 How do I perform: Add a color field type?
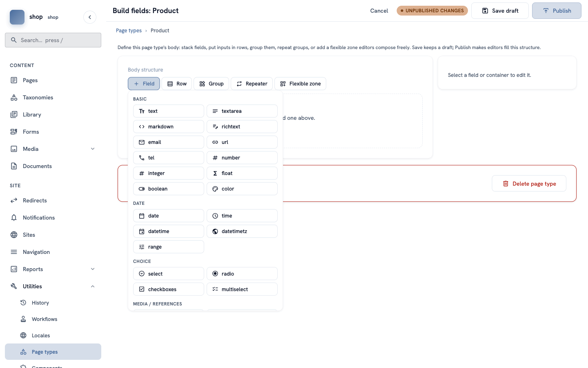pos(242,189)
